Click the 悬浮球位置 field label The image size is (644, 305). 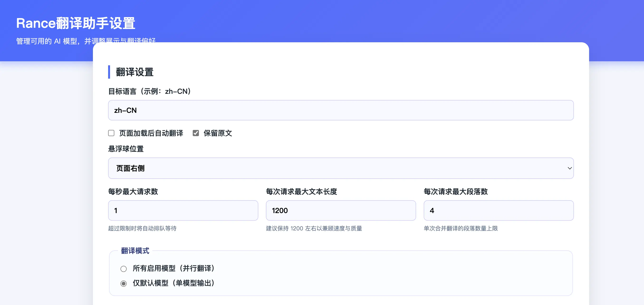coord(126,149)
